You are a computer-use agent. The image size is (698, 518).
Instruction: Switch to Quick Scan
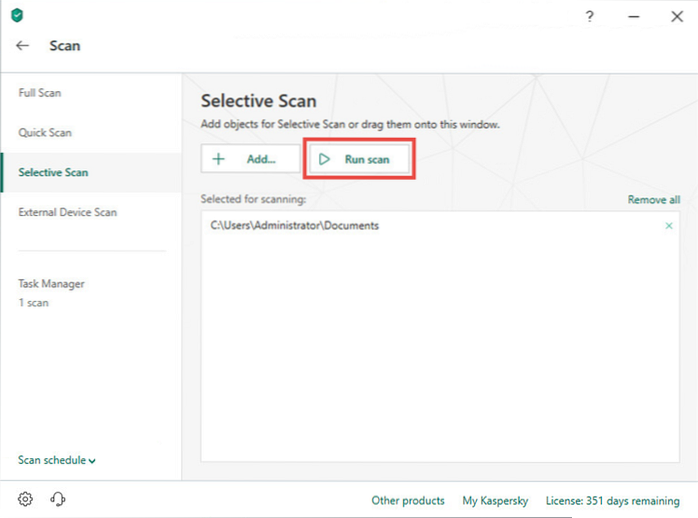tap(45, 133)
